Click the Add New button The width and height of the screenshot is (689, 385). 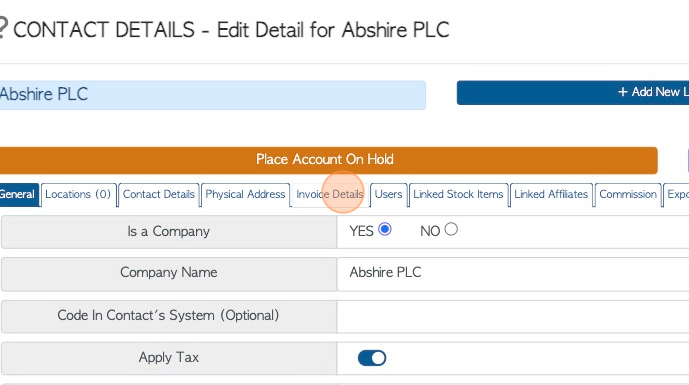[573, 92]
